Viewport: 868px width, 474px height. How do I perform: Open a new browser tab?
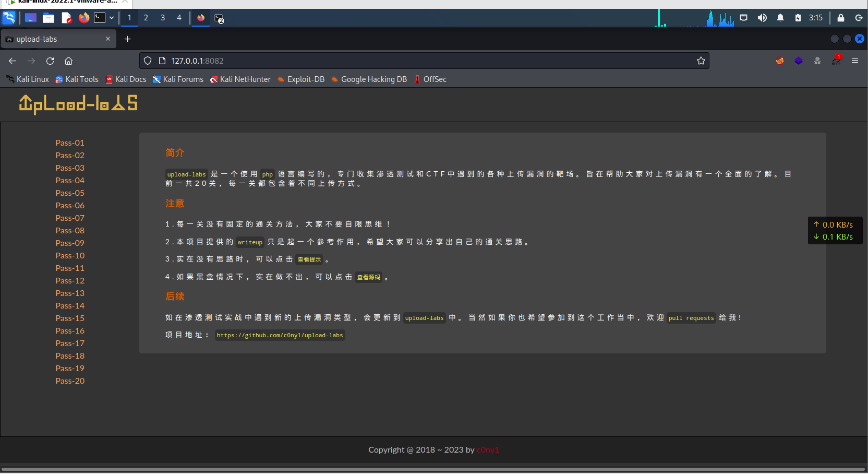(x=127, y=39)
